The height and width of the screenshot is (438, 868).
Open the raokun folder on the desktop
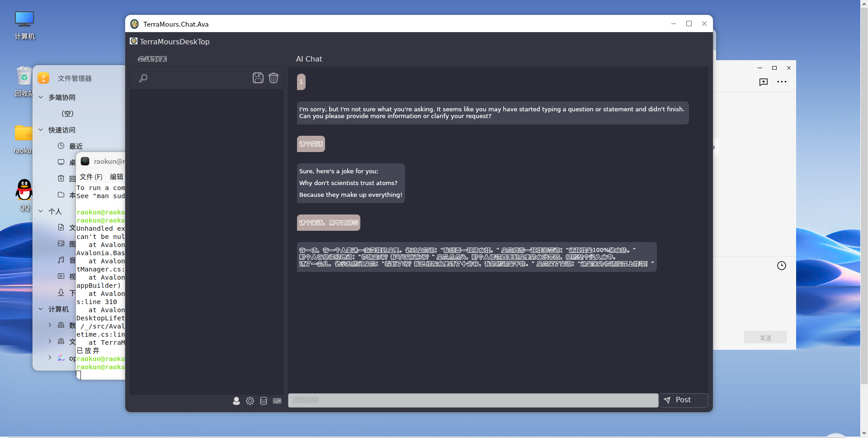pos(24,139)
